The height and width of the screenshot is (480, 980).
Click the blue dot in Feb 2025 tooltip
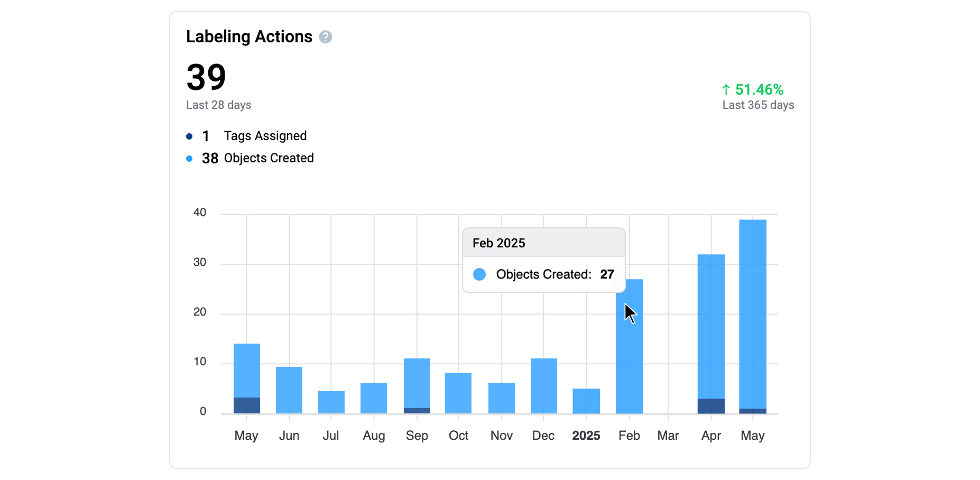pyautogui.click(x=479, y=274)
